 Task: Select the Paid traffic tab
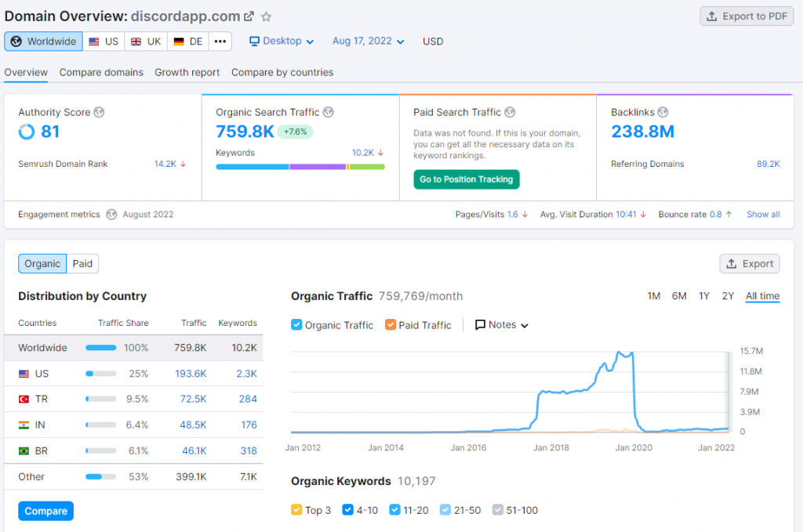click(82, 263)
